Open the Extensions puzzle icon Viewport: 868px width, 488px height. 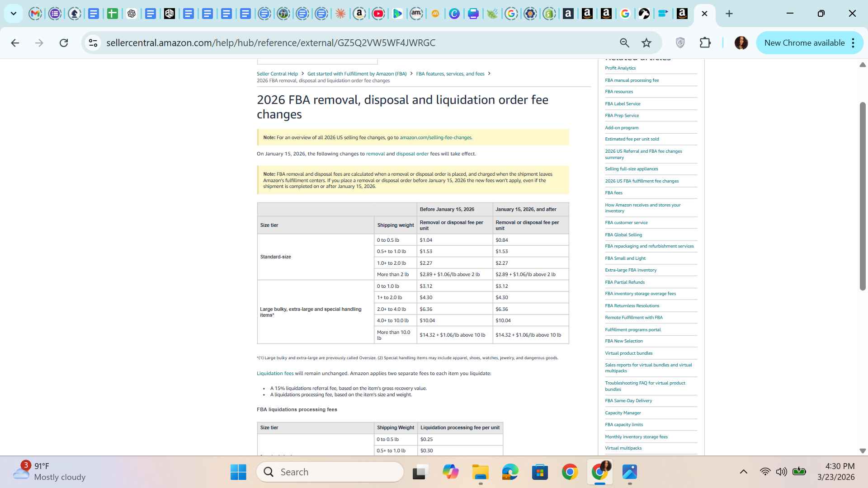click(705, 43)
